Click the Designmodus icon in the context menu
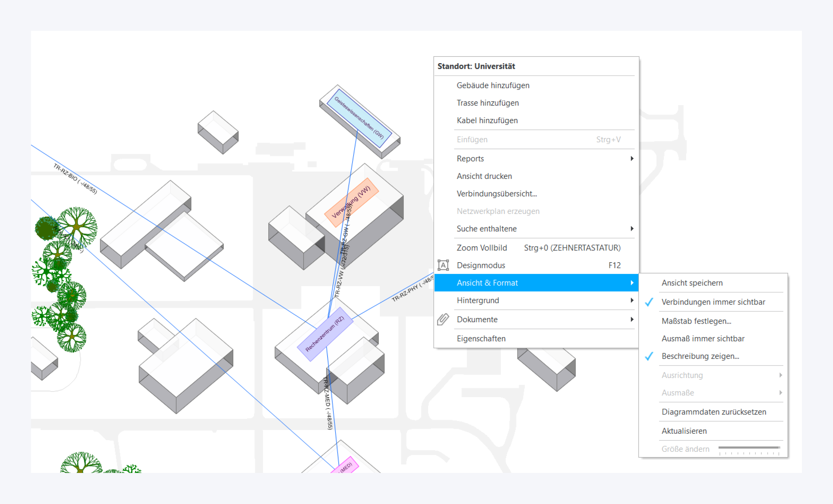Screen dimensions: 833x504 [443, 265]
